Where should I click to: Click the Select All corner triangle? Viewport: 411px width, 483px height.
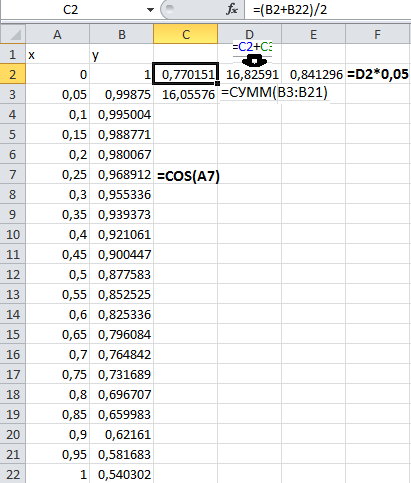[13, 34]
